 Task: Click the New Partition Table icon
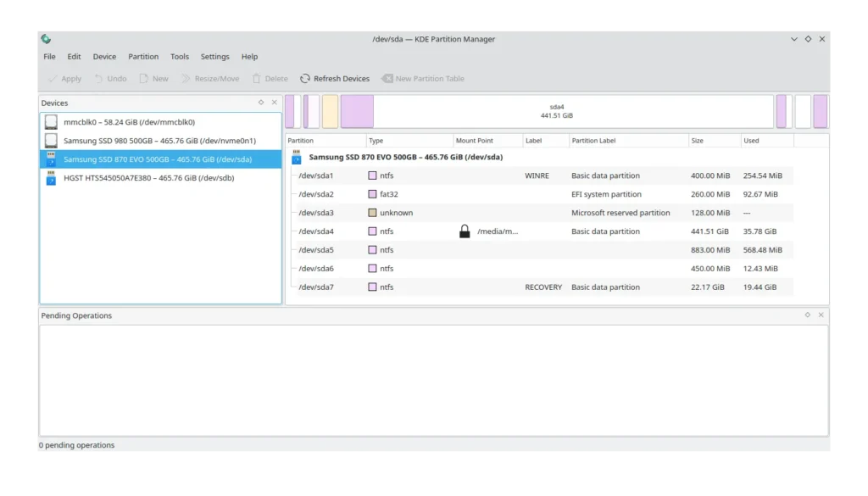pyautogui.click(x=387, y=79)
